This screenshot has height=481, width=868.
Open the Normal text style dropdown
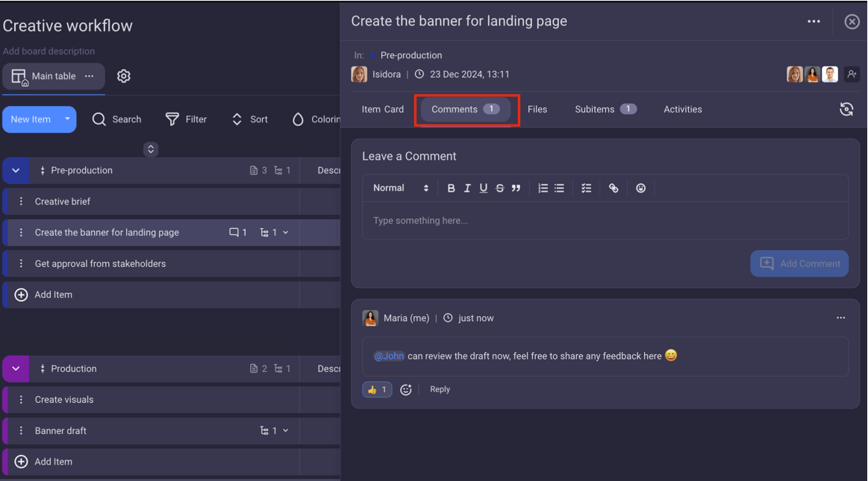(401, 189)
